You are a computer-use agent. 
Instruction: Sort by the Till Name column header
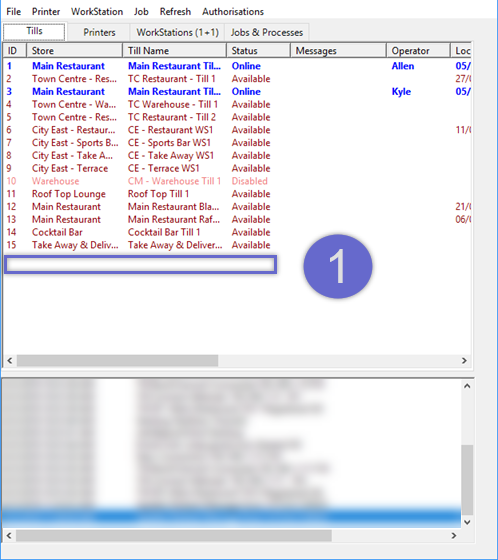[174, 51]
